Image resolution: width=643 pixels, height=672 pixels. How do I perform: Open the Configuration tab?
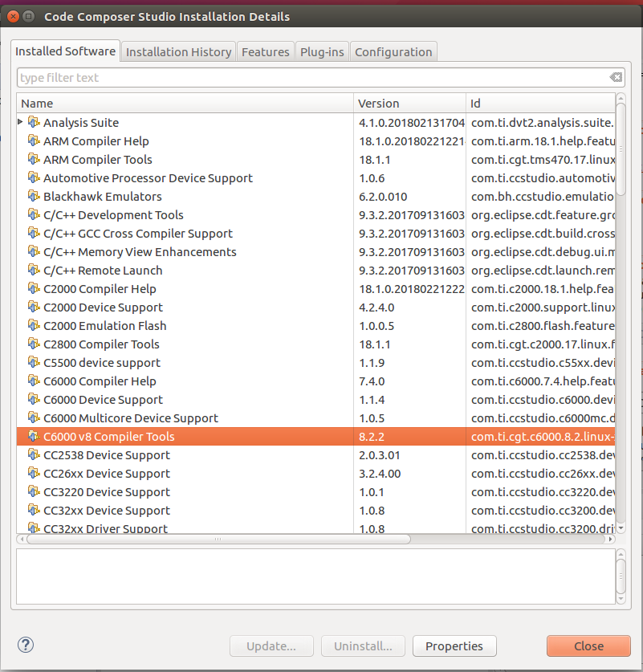(x=393, y=52)
